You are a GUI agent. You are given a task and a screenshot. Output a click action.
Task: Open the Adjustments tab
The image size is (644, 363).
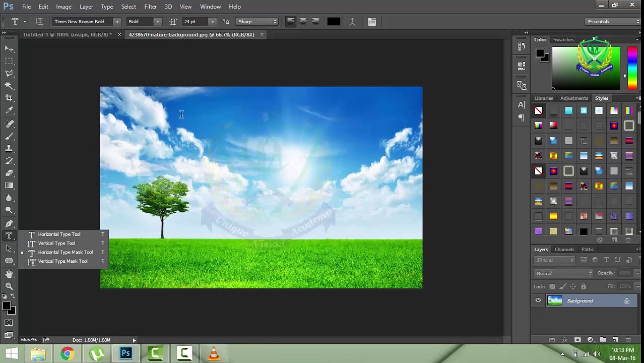click(x=574, y=98)
